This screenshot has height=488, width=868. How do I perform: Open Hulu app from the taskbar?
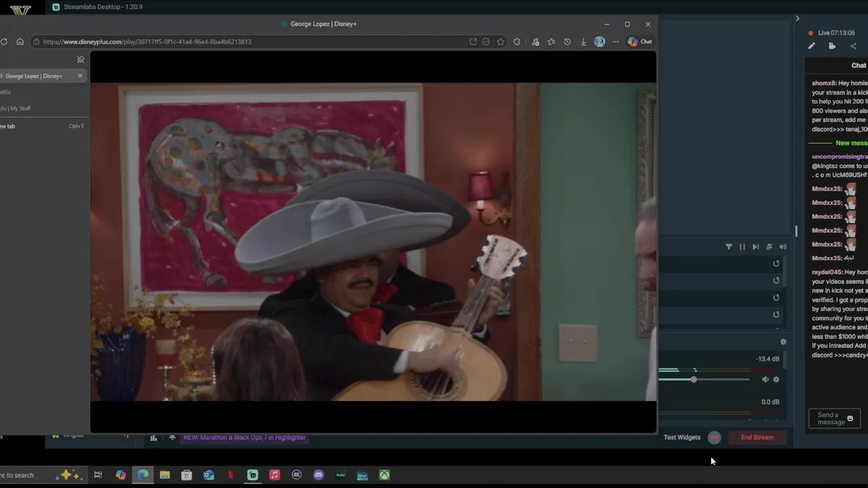(340, 475)
